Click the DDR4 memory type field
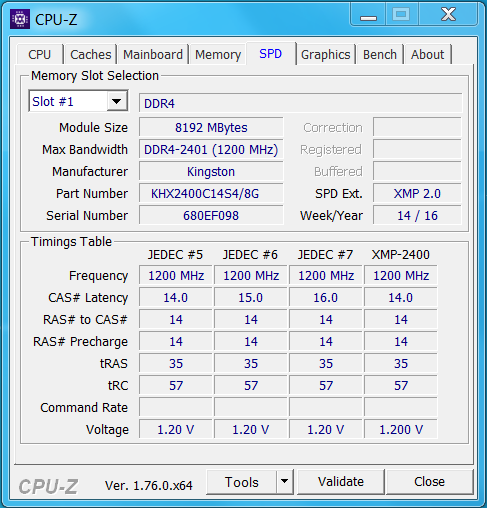Image resolution: width=487 pixels, height=508 pixels. 301,103
